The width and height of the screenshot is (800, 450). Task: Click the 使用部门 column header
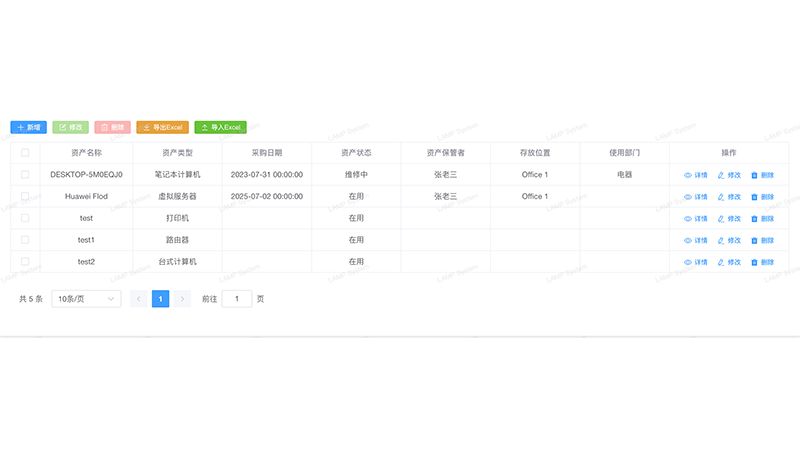[624, 153]
